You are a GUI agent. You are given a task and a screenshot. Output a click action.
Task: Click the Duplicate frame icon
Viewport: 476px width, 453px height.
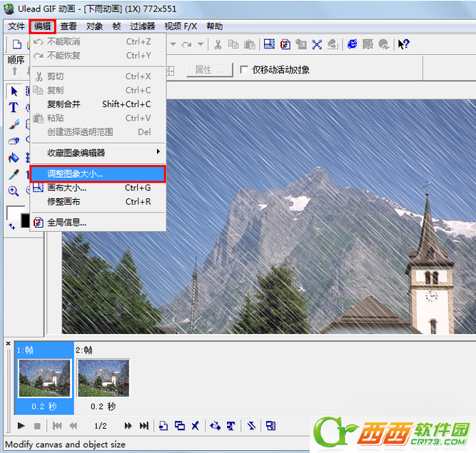click(180, 426)
